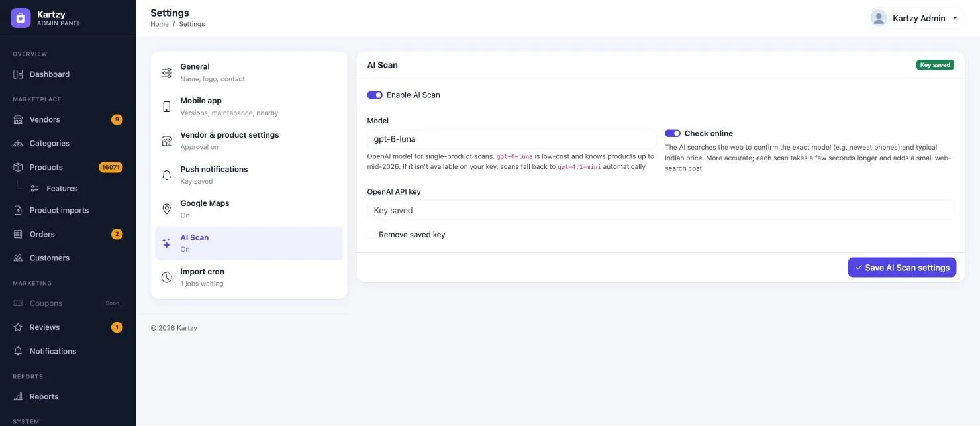Screen dimensions: 980x426
Task: Open General settings section
Action: pyautogui.click(x=249, y=72)
